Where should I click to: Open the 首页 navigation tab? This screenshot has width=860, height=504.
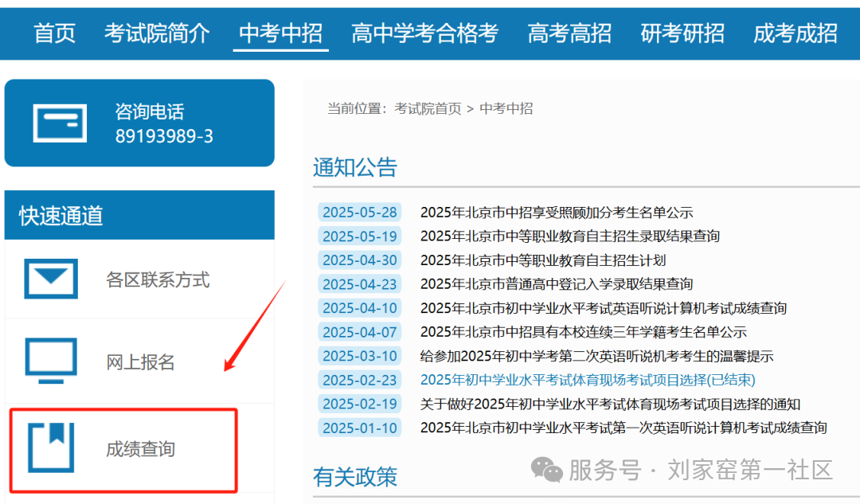(x=54, y=33)
